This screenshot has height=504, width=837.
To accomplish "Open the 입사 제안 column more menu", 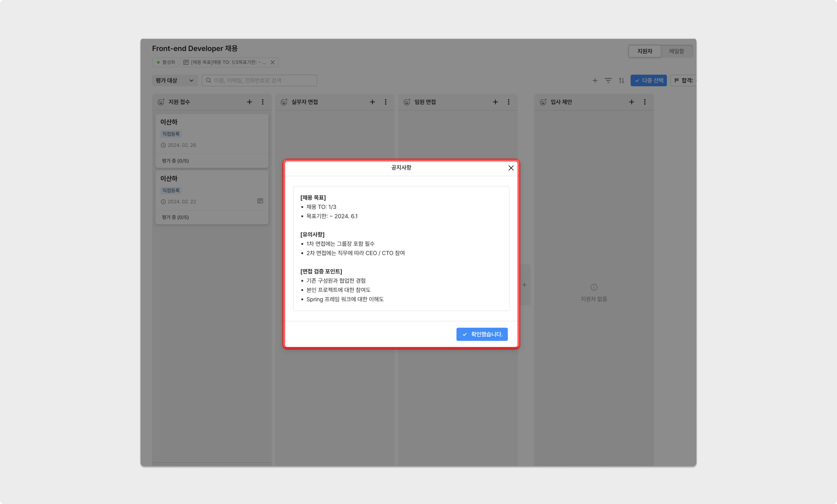I will pos(645,102).
